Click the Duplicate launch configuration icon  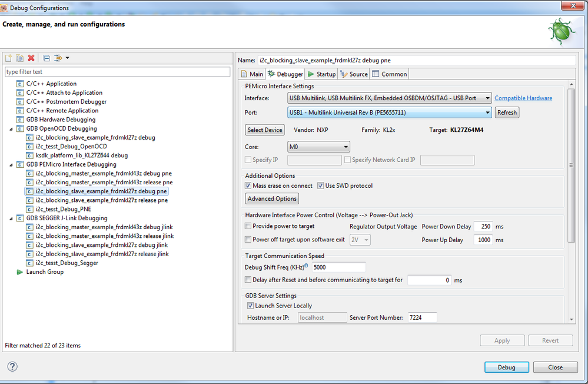coord(20,58)
